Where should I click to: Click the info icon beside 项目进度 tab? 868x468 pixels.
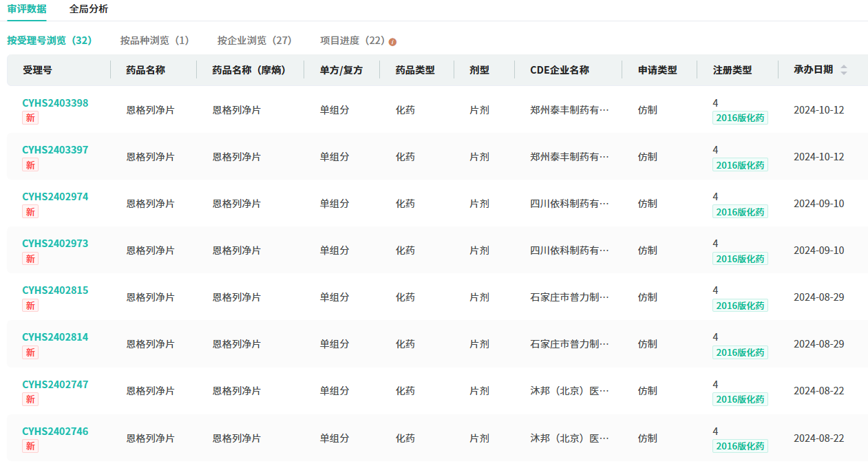click(x=392, y=42)
